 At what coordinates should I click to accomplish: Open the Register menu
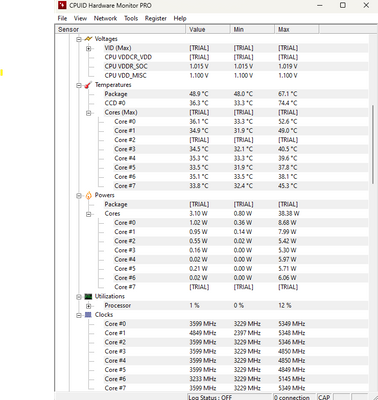pos(156,18)
